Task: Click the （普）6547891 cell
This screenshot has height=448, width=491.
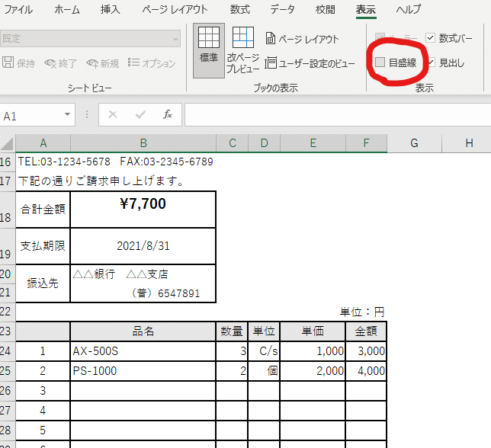Action: click(143, 293)
